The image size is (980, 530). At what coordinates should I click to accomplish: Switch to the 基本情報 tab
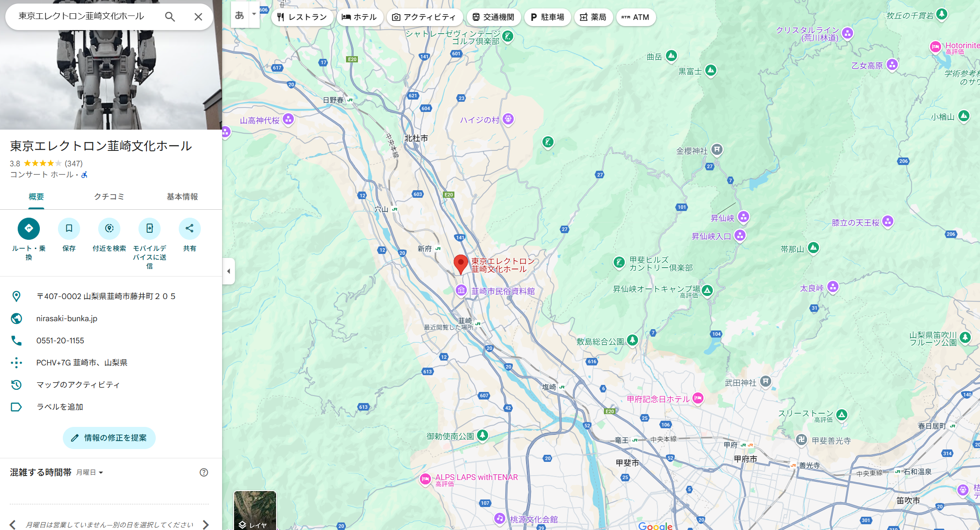click(x=182, y=197)
